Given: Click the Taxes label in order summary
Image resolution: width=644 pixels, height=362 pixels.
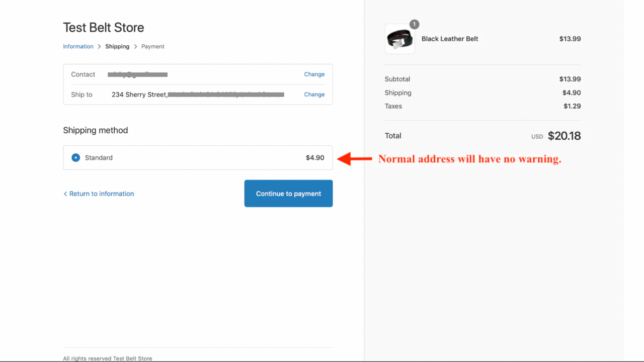Looking at the screenshot, I should pos(393,106).
